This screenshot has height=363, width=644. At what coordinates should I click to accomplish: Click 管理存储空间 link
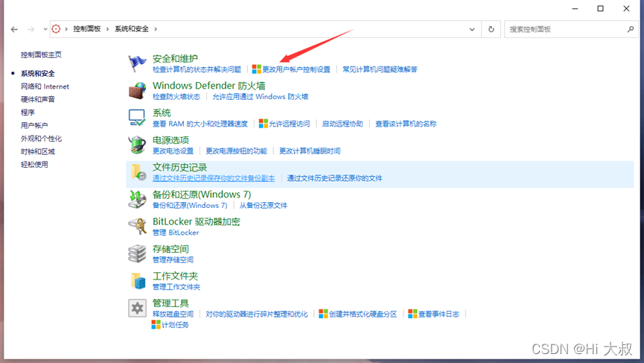pyautogui.click(x=173, y=260)
